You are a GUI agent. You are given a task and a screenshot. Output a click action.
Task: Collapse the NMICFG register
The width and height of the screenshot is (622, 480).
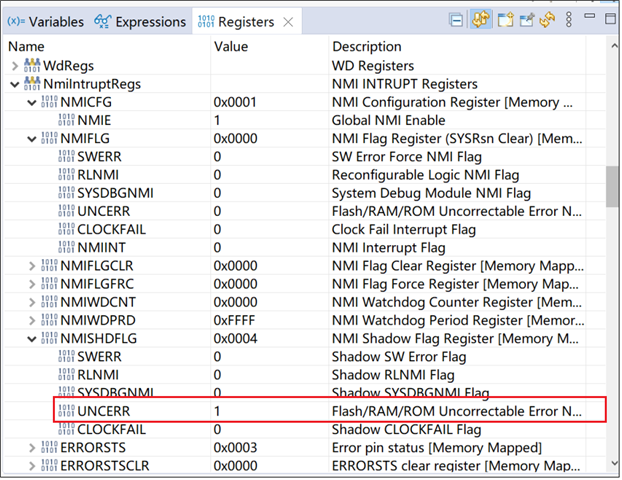coord(32,102)
